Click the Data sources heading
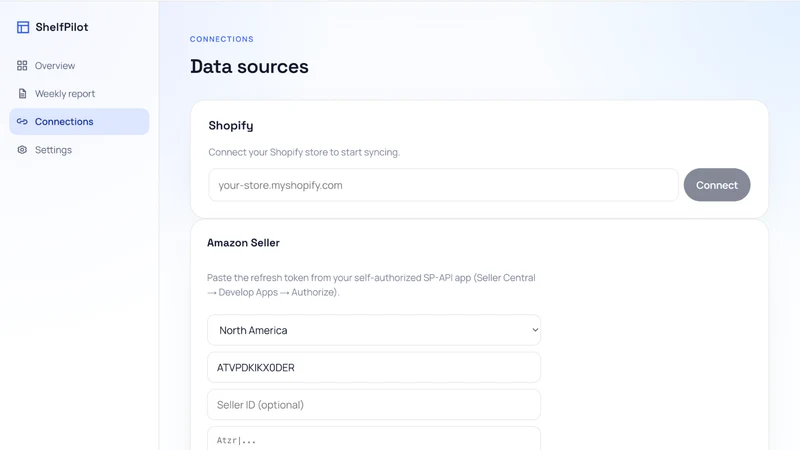The height and width of the screenshot is (450, 800). click(x=249, y=67)
